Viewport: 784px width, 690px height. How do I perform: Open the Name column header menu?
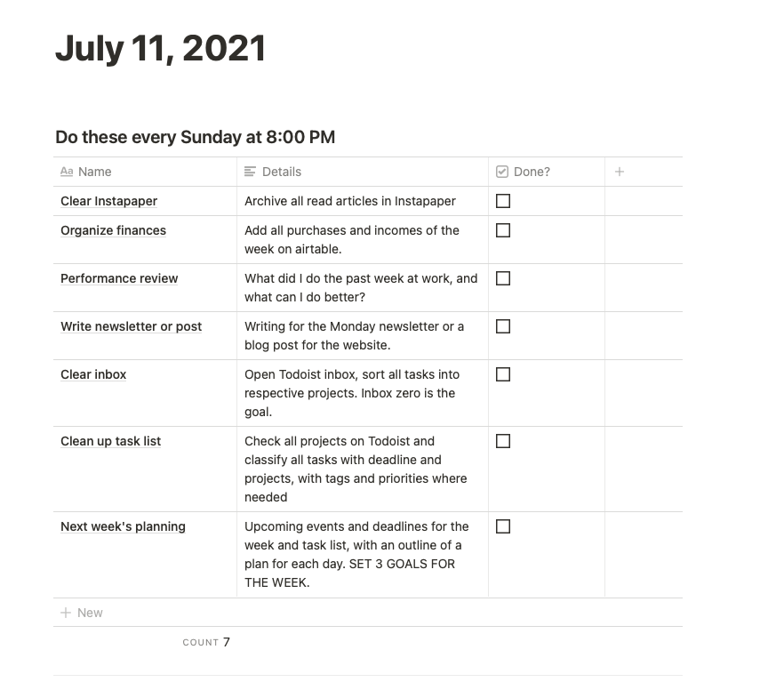[145, 172]
